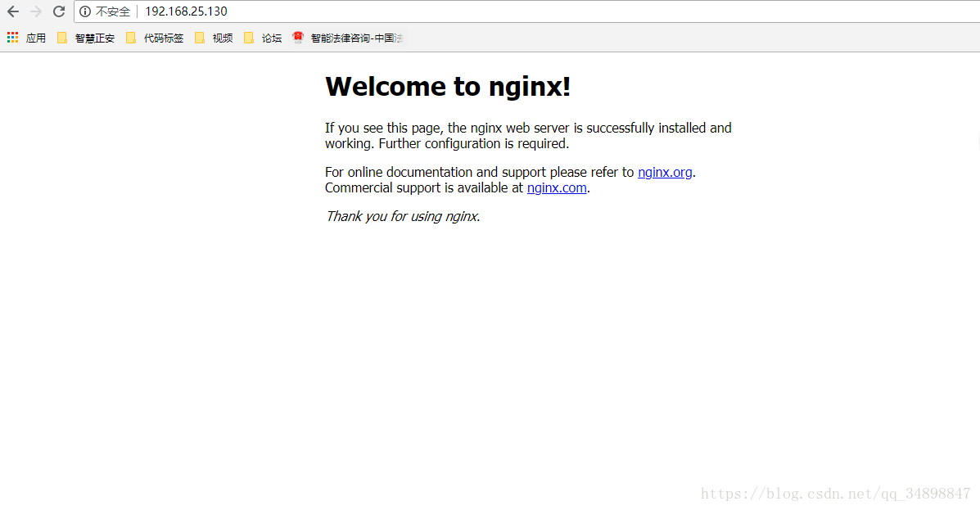Click the browser back arrow
The width and height of the screenshot is (980, 510).
point(13,11)
